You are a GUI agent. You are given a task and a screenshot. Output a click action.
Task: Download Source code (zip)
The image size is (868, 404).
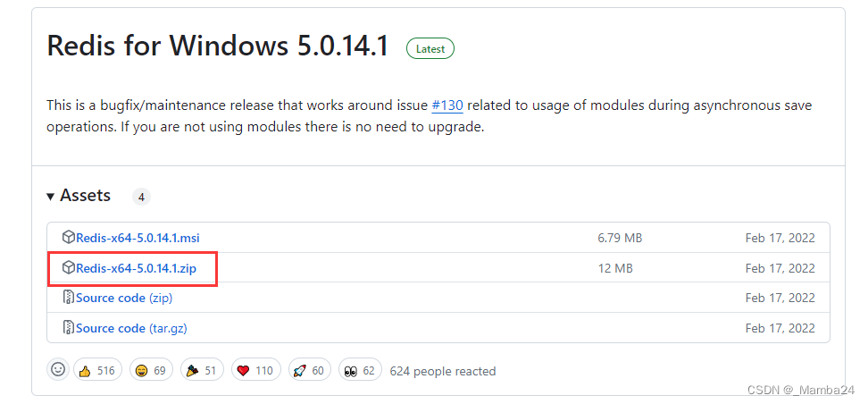(x=122, y=298)
